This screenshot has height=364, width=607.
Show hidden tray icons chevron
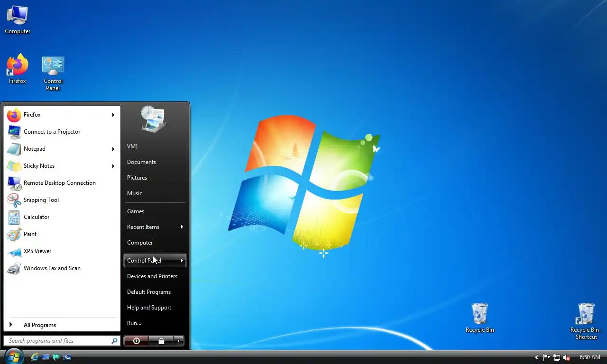click(537, 357)
